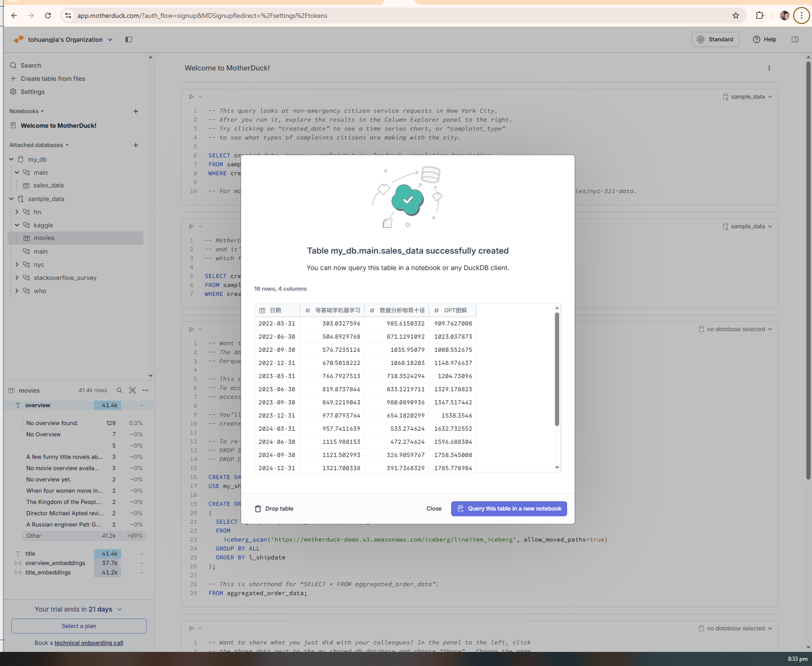Screen dimensions: 812x666
Task: Select the sales_data table in tree
Action: click(48, 186)
